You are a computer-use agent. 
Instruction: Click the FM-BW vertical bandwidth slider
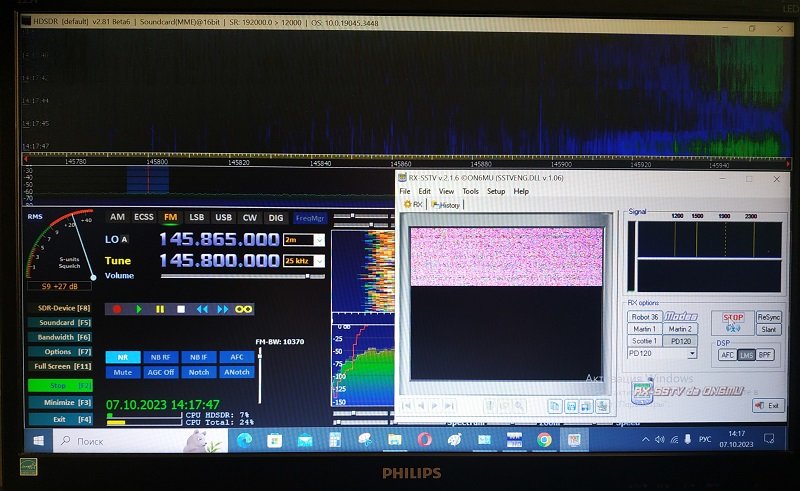point(260,375)
